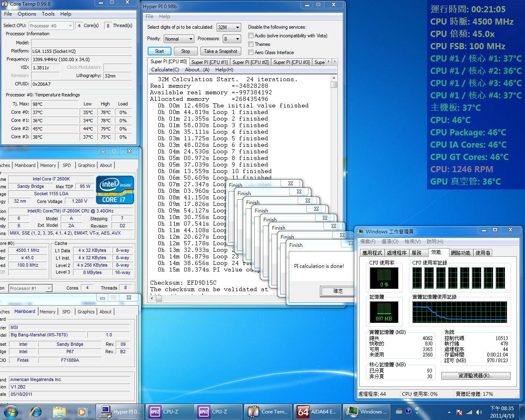
Task: Enable Audio Vista incompatibility checkbox
Action: (x=251, y=36)
